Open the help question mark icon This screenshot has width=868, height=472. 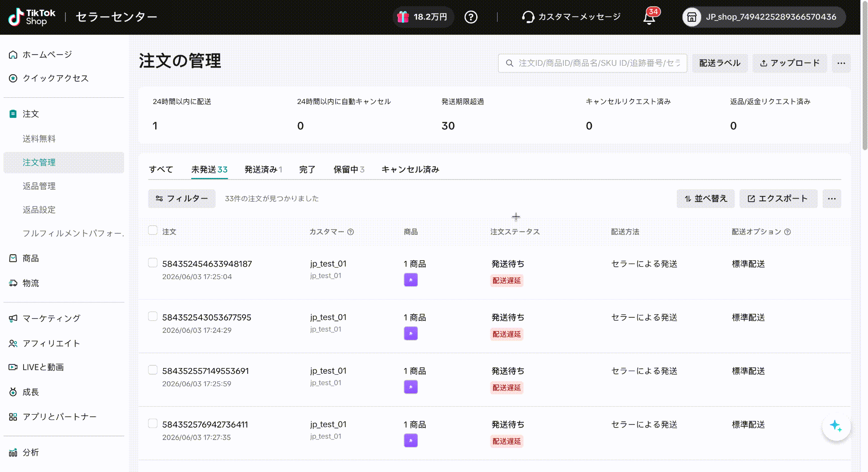471,17
